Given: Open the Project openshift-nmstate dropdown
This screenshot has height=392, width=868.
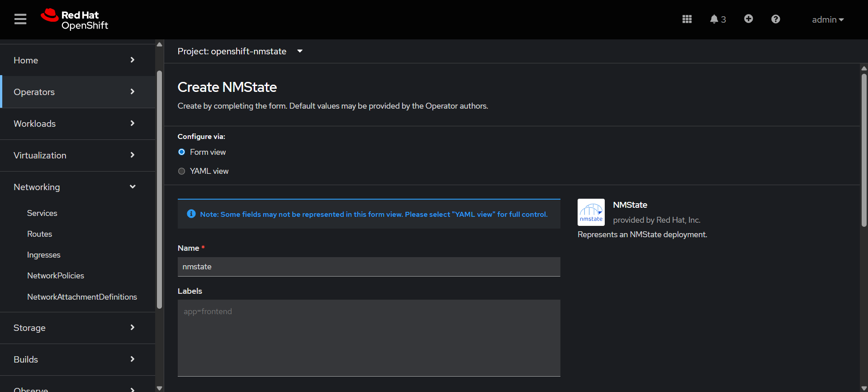Looking at the screenshot, I should tap(240, 51).
